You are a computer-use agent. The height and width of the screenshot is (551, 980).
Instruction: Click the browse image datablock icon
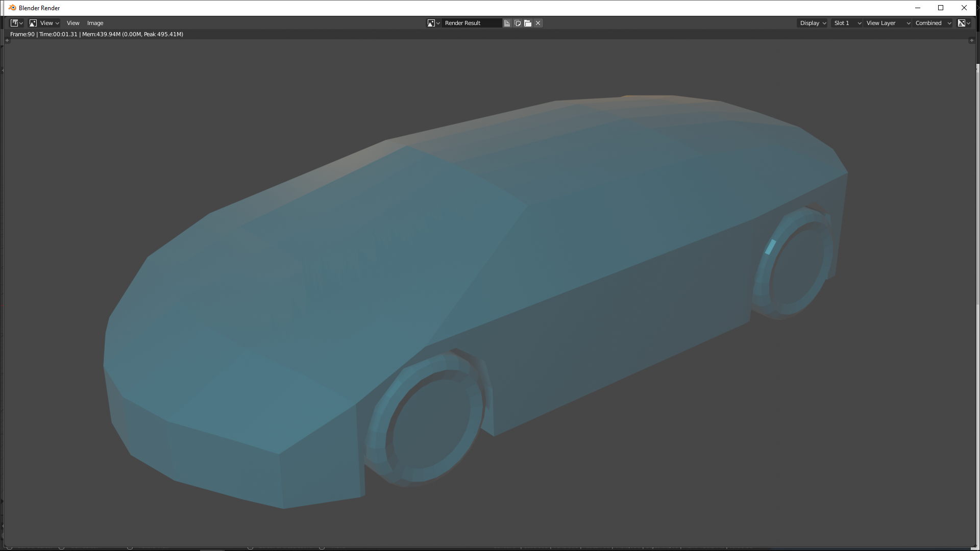433,23
